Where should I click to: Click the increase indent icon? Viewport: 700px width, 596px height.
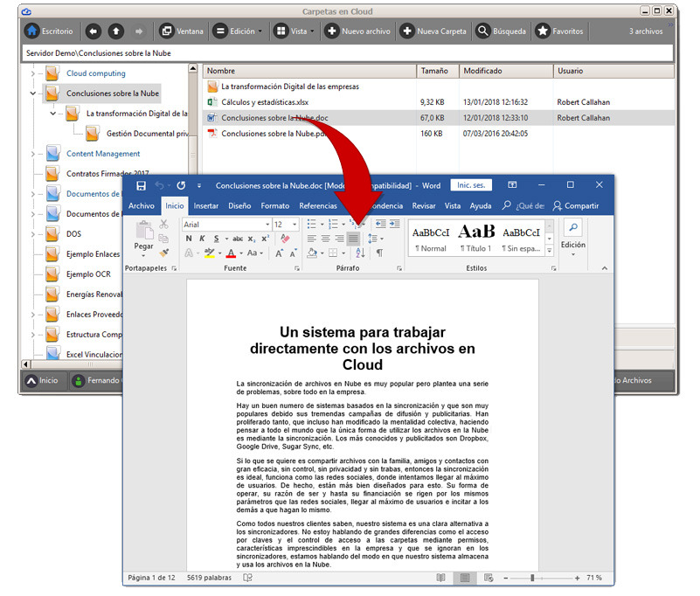pos(395,224)
